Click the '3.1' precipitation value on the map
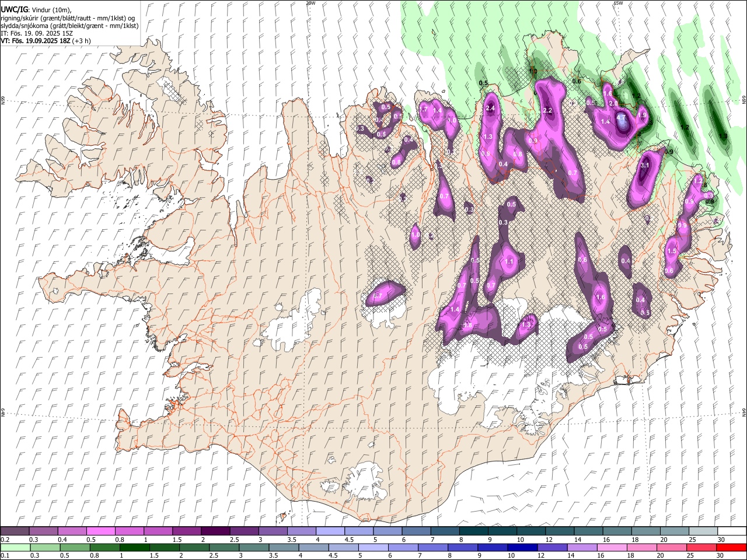The height and width of the screenshot is (560, 747). pos(645,166)
